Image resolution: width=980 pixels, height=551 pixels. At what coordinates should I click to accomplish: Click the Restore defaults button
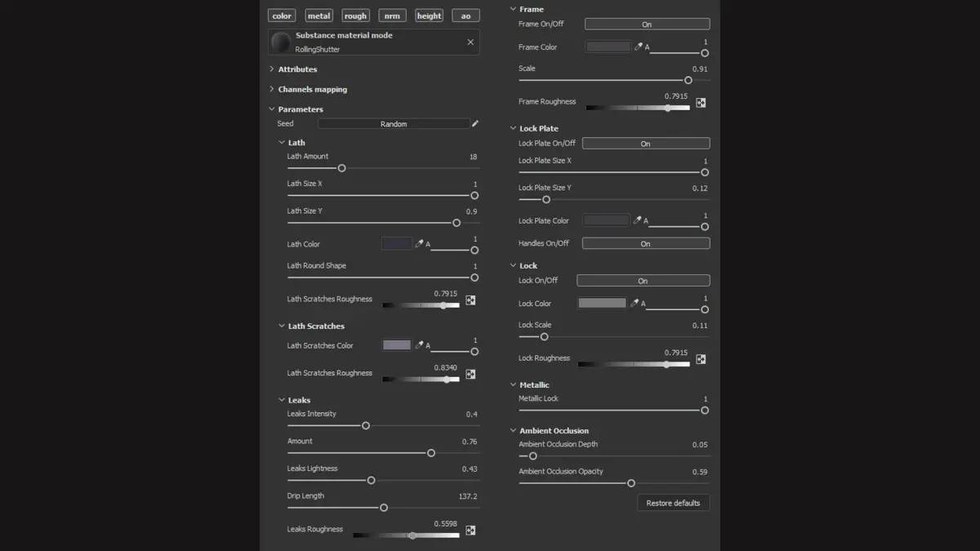[x=673, y=503]
